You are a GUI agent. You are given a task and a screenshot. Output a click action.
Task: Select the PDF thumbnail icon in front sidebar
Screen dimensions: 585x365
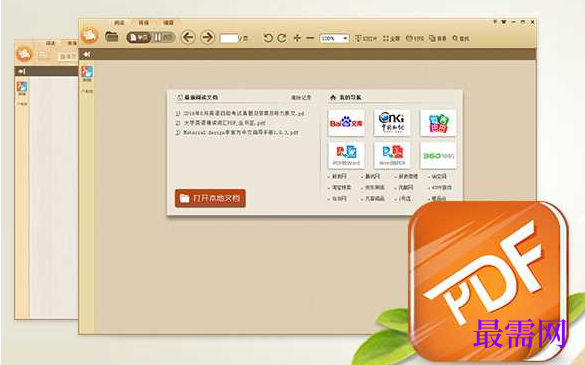coord(87,72)
